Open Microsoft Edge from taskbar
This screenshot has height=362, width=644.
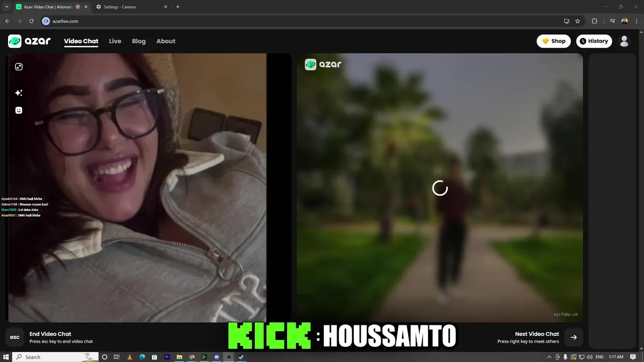142,357
